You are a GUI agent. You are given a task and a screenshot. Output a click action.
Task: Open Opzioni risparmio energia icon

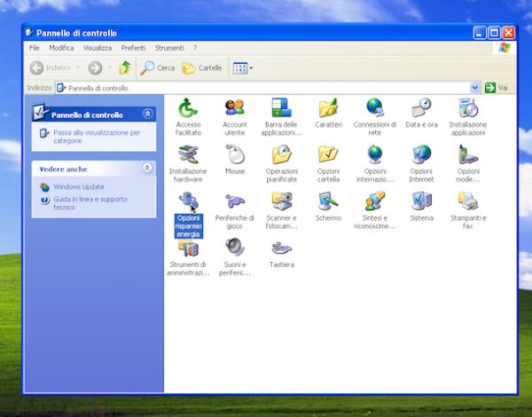[188, 204]
